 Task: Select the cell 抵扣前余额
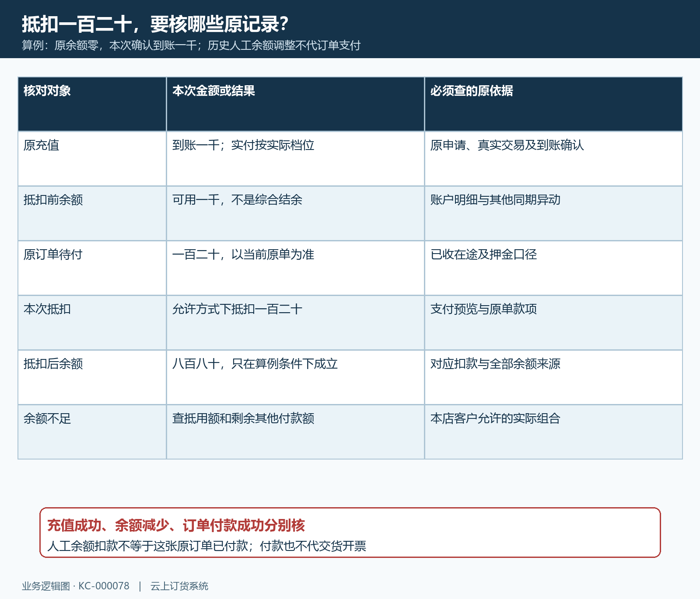click(92, 213)
